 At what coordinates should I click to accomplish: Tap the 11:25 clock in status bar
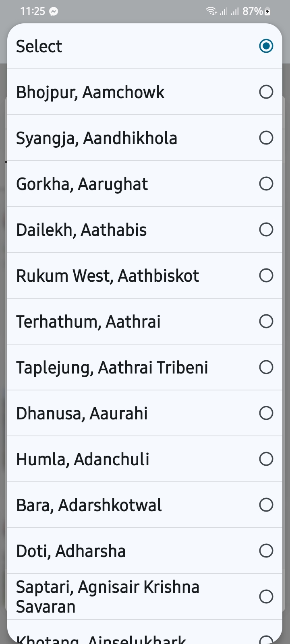(x=32, y=11)
